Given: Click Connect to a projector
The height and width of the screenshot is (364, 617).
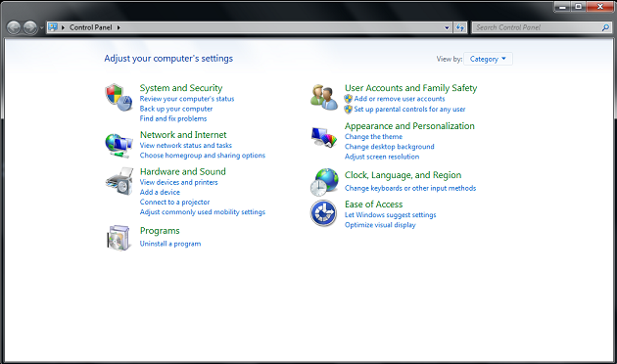Looking at the screenshot, I should pyautogui.click(x=174, y=202).
